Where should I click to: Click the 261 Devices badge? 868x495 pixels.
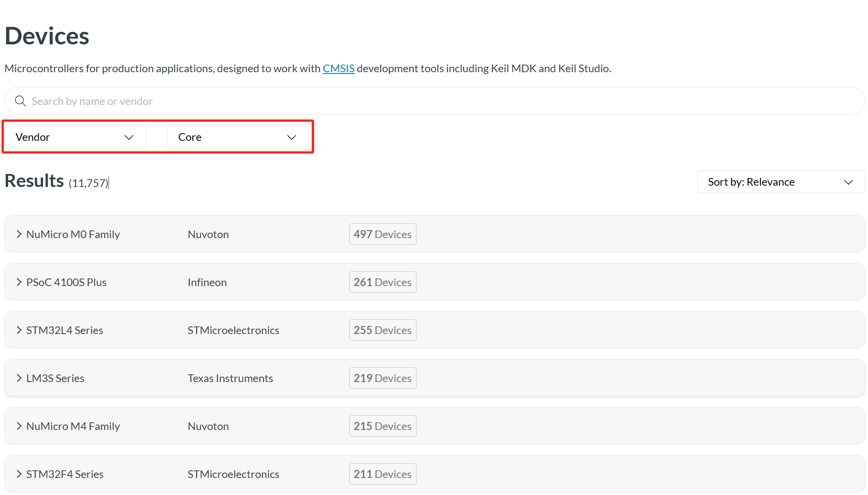pos(382,282)
